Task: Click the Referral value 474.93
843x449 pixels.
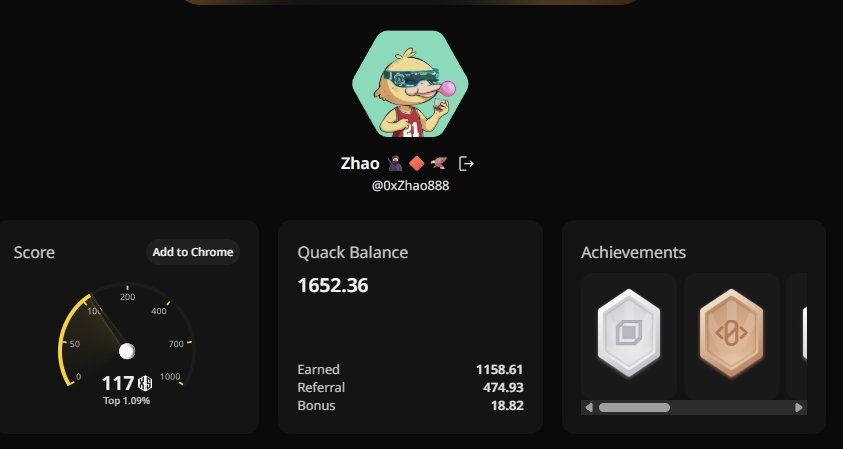Action: (x=503, y=387)
